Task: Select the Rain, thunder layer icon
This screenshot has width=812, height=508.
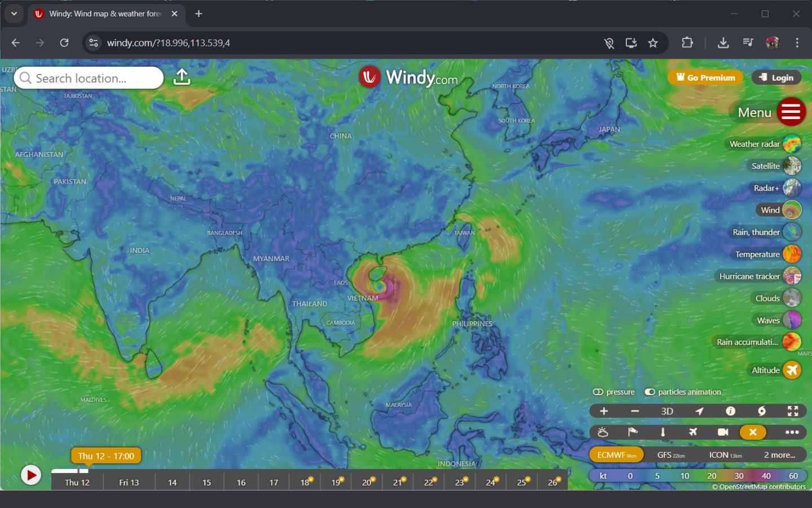Action: point(793,232)
